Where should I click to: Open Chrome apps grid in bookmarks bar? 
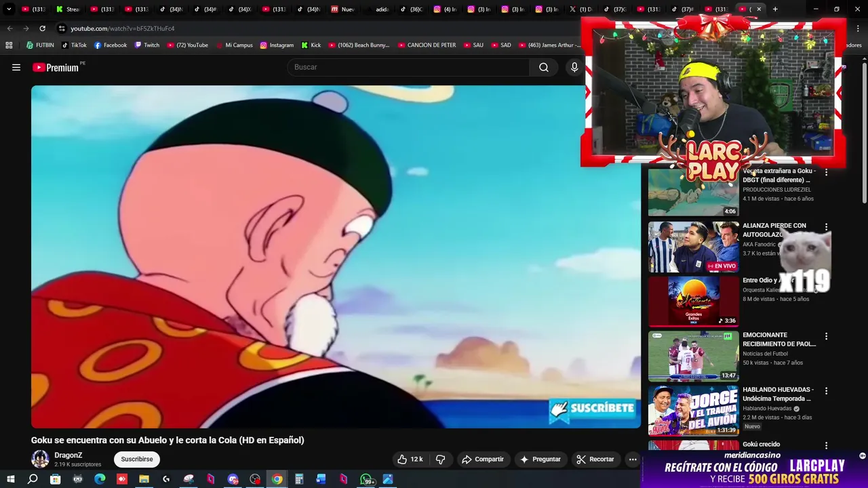click(9, 45)
